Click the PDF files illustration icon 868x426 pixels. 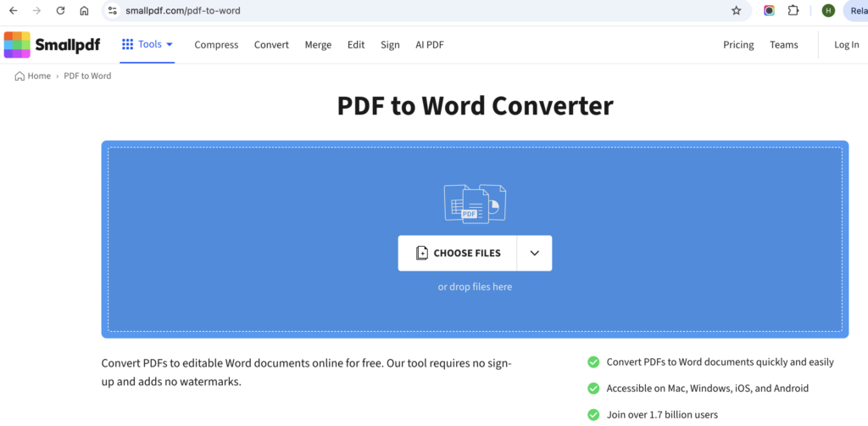tap(475, 205)
